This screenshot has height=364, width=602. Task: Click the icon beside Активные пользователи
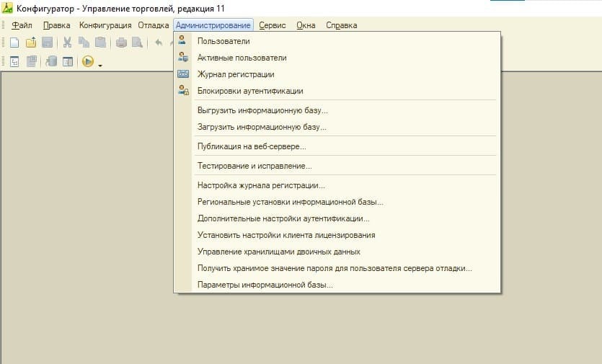pos(183,57)
